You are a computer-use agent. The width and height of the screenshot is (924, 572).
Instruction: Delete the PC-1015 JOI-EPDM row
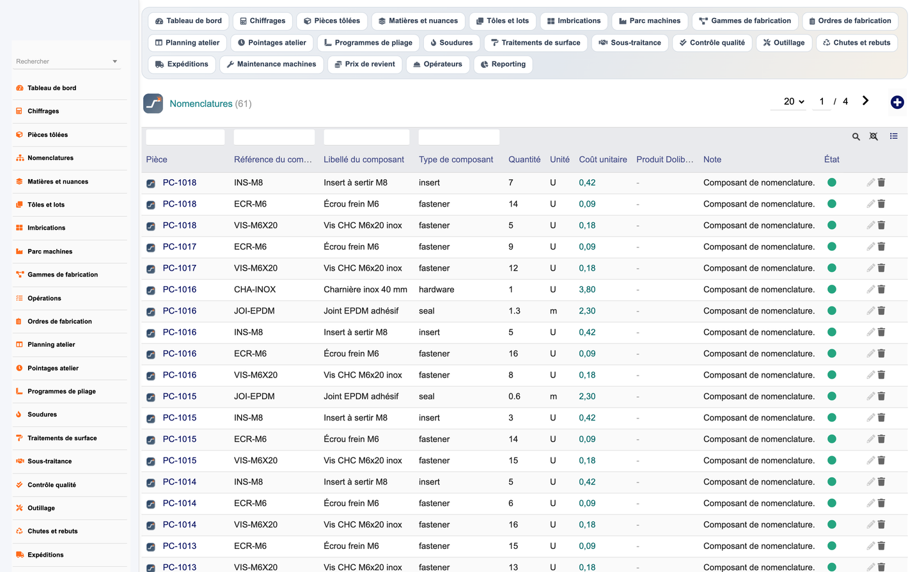click(x=881, y=396)
